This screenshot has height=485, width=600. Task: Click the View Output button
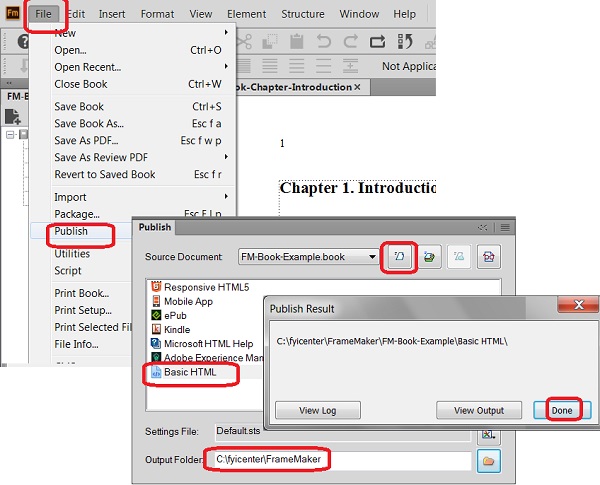[x=479, y=410]
